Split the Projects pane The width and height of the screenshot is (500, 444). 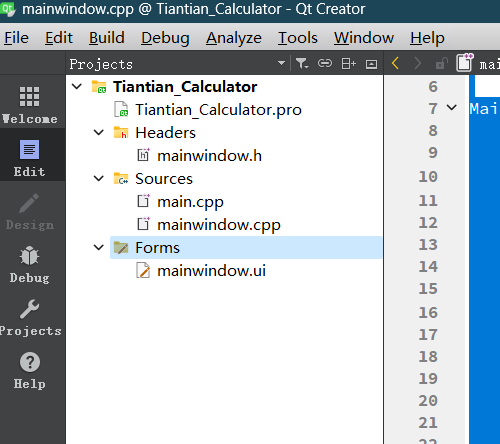(x=349, y=63)
